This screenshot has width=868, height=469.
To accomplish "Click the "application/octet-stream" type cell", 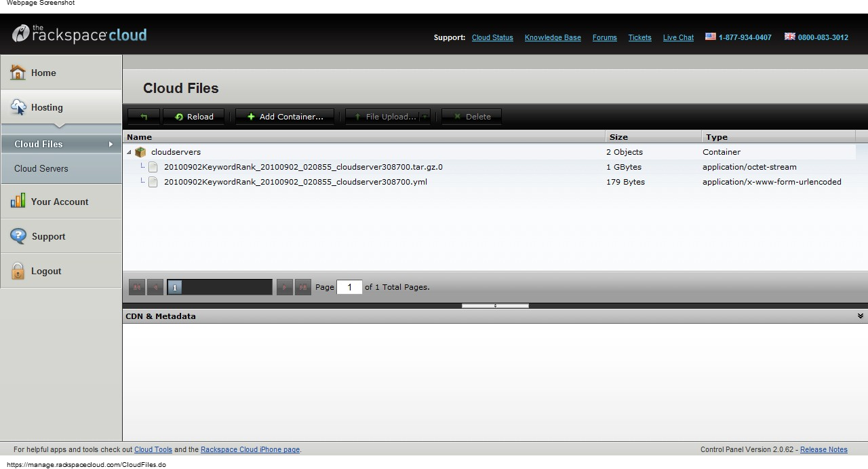I will 749,167.
